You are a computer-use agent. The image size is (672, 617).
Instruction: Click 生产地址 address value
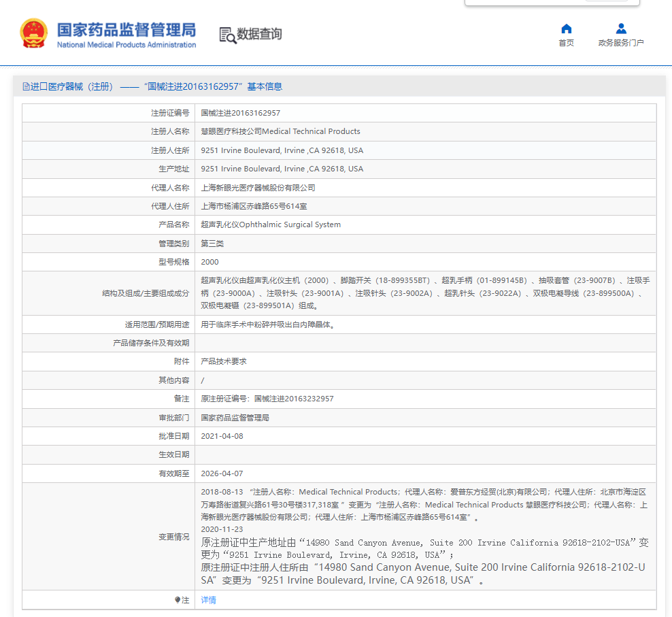point(282,169)
